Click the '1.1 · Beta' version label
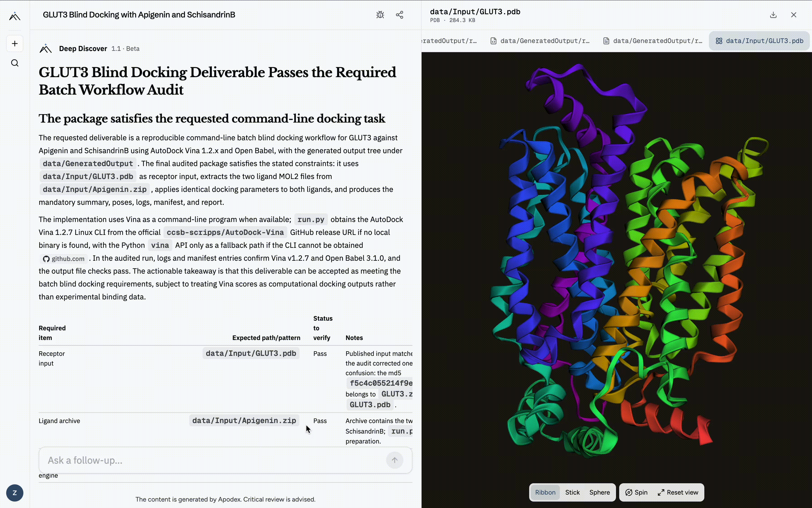812x508 pixels. (x=125, y=49)
